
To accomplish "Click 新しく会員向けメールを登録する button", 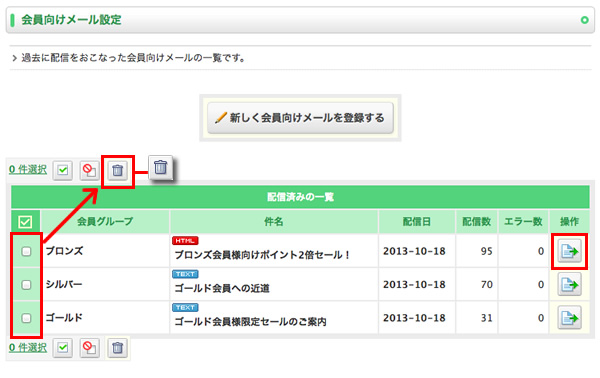I will [x=300, y=118].
